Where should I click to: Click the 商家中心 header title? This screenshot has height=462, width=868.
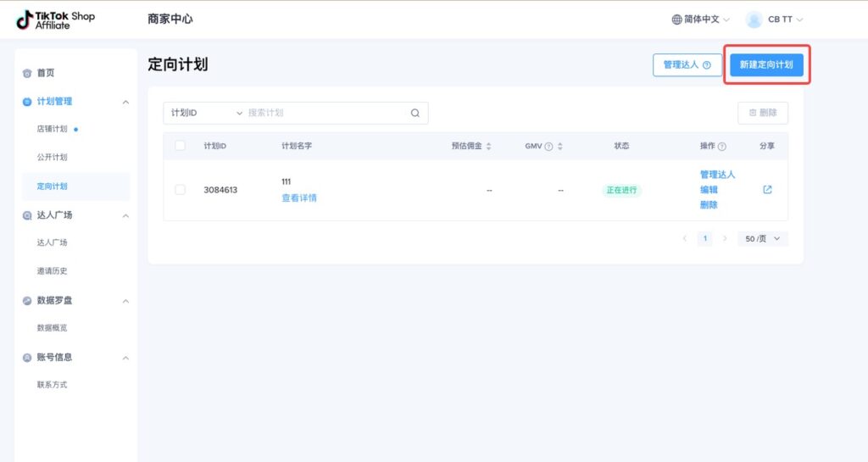pyautogui.click(x=170, y=19)
